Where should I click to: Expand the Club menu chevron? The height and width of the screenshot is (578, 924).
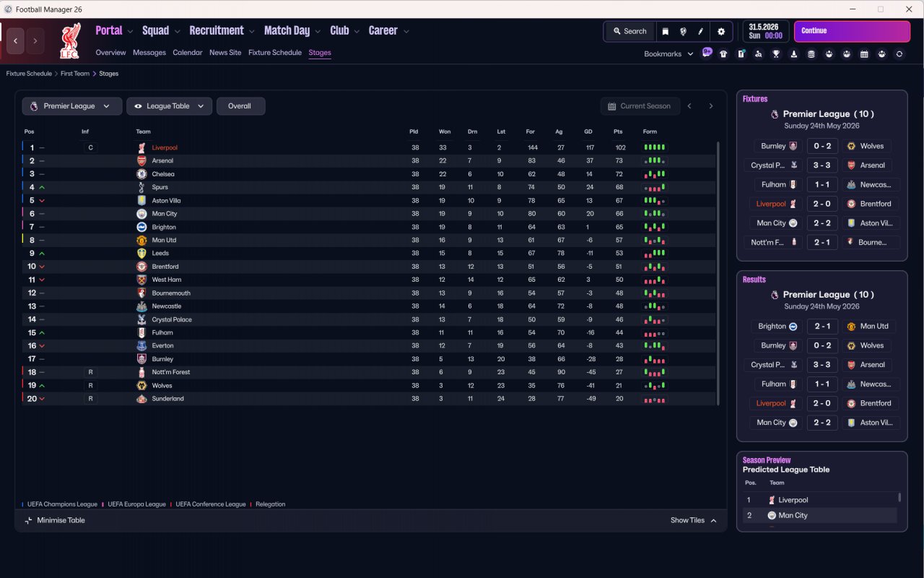pyautogui.click(x=357, y=32)
